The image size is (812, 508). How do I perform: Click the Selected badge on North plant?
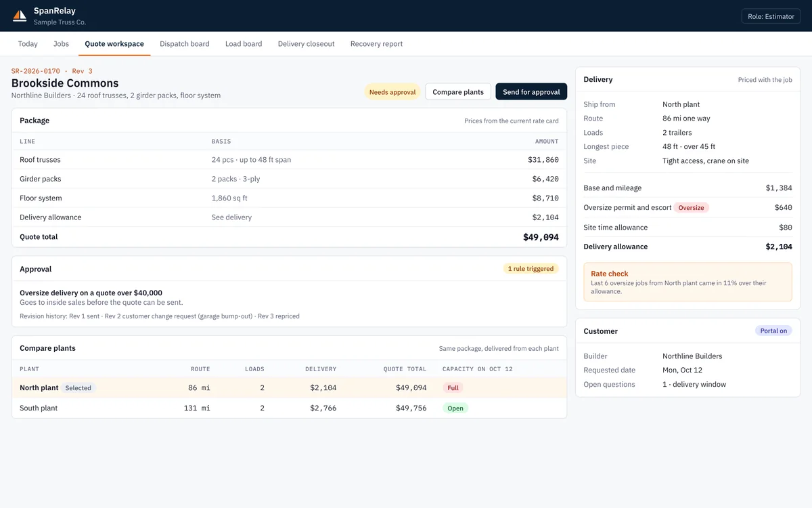pyautogui.click(x=78, y=388)
